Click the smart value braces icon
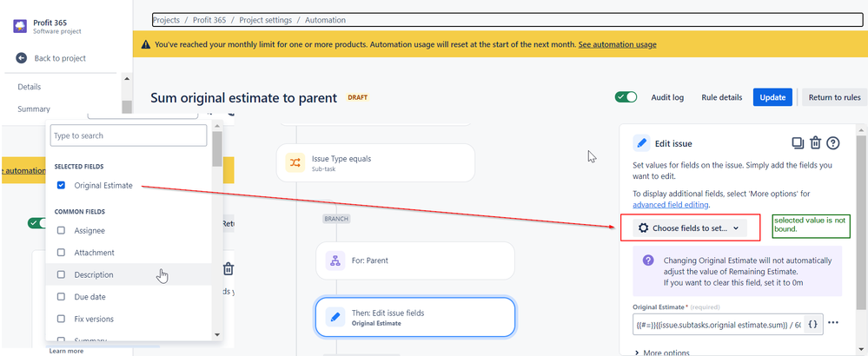The height and width of the screenshot is (356, 868). 812,325
